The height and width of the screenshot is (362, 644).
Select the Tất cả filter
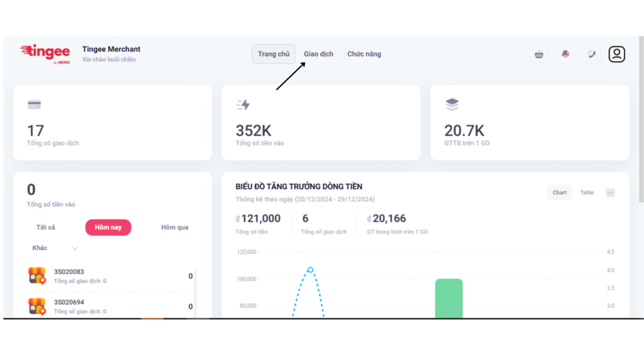pyautogui.click(x=46, y=227)
